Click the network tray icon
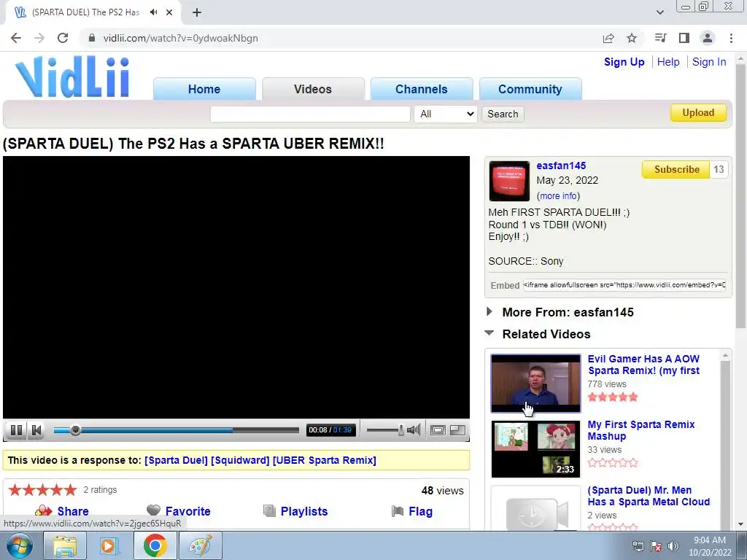 638,546
